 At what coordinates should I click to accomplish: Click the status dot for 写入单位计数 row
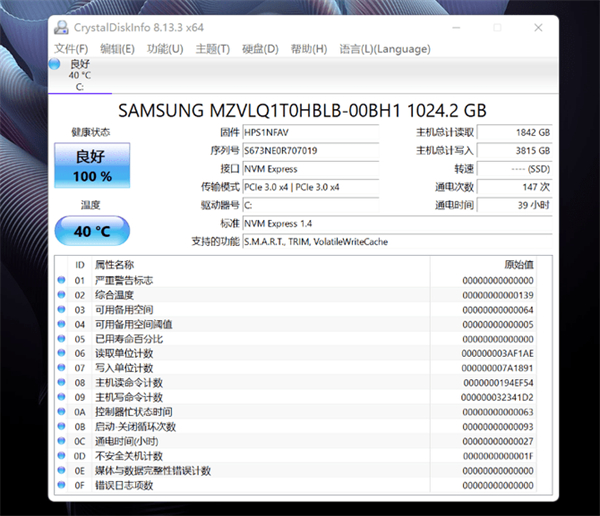pyautogui.click(x=62, y=368)
